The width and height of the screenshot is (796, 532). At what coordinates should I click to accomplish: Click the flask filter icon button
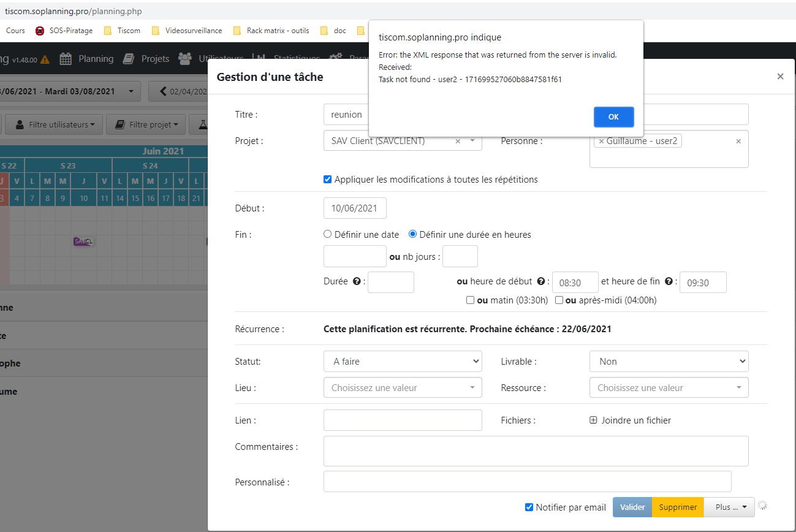point(199,124)
